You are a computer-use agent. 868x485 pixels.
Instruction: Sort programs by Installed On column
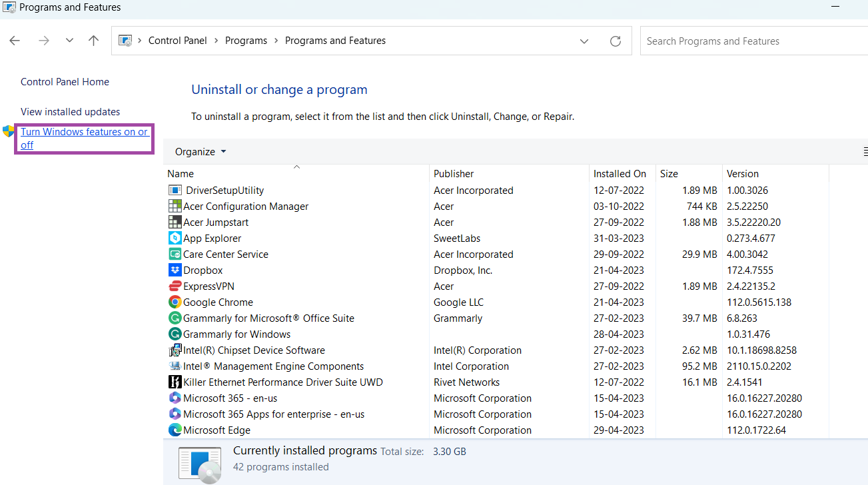[x=620, y=174]
